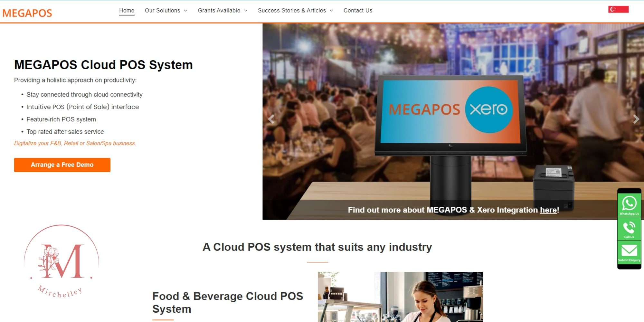Click 'Digitalize your F&B, Retail or Salon/Spa business' text
This screenshot has height=322, width=644.
coord(75,143)
